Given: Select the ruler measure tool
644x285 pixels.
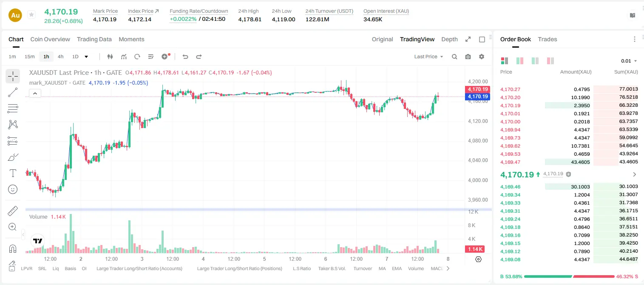Looking at the screenshot, I should click(x=13, y=211).
